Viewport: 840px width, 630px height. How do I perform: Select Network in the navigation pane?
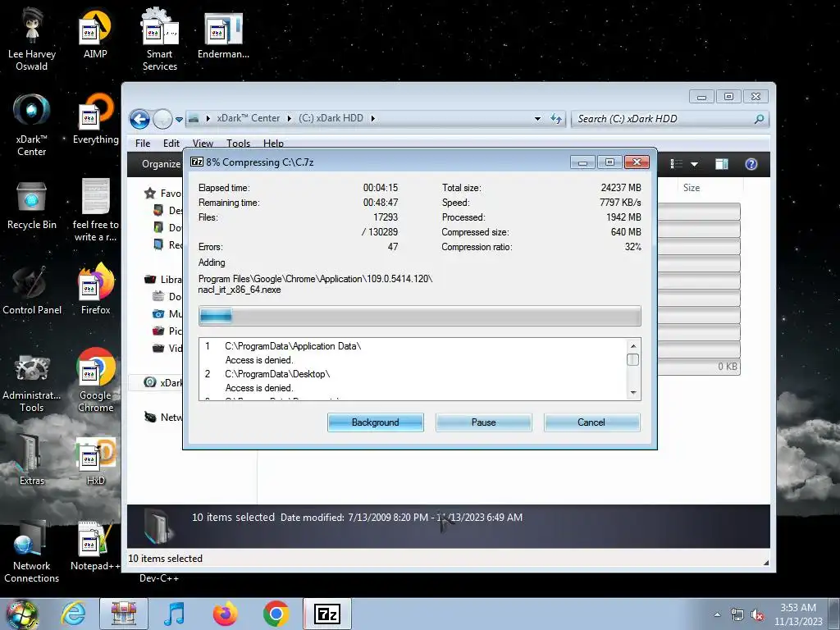(163, 417)
